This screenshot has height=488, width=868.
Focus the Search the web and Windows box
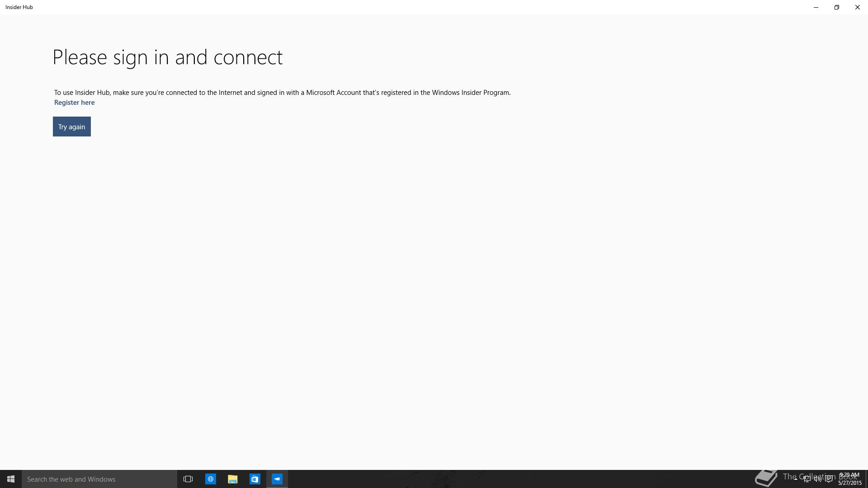point(99,479)
